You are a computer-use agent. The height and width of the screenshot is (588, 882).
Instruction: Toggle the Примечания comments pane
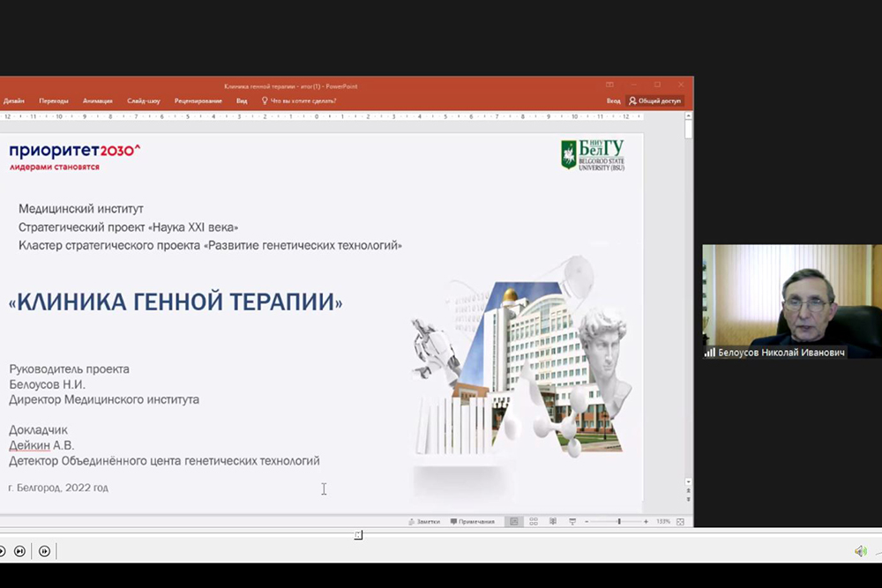pos(473,522)
